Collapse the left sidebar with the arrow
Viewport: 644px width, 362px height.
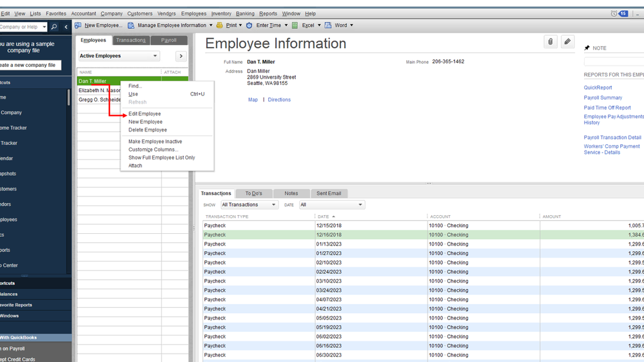(66, 27)
